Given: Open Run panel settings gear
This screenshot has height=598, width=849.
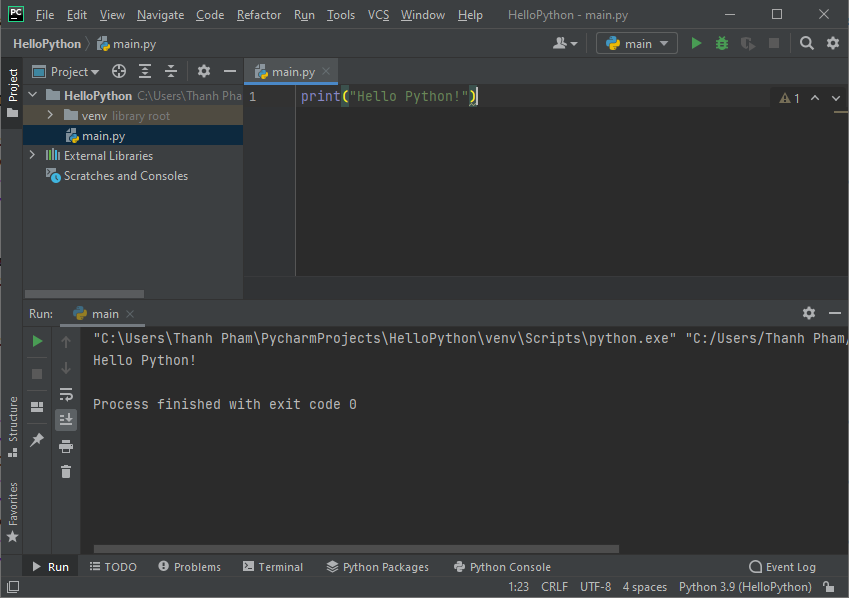Looking at the screenshot, I should [808, 313].
